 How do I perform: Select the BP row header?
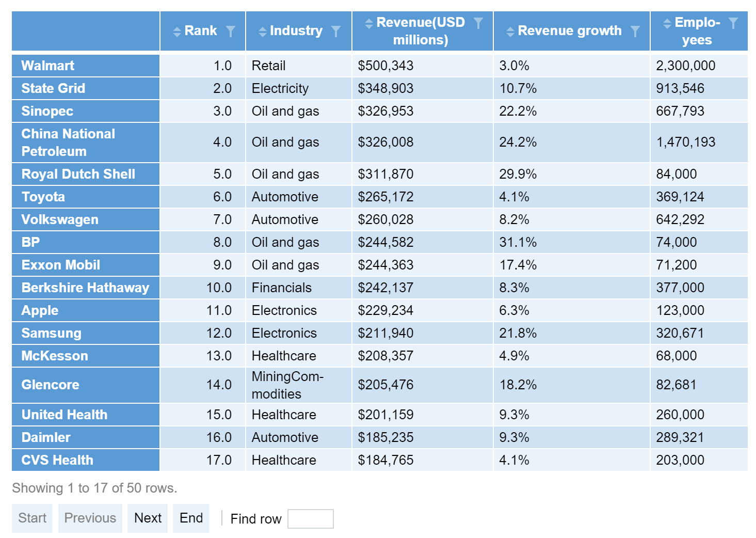(x=86, y=242)
